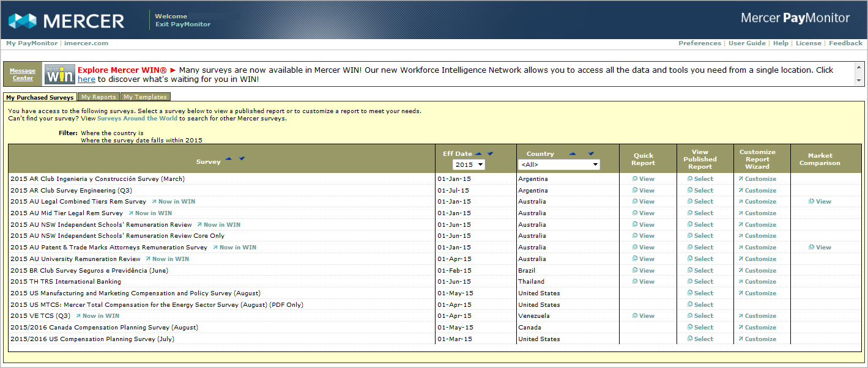Select published report for 2015/2016 Canada Compensation Planning
This screenshot has width=868, height=368.
click(x=700, y=328)
